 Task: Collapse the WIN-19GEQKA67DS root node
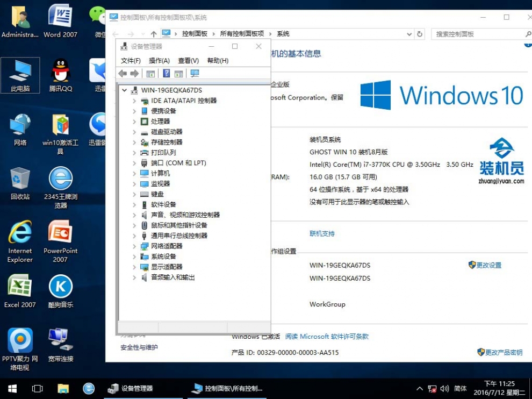pos(125,90)
